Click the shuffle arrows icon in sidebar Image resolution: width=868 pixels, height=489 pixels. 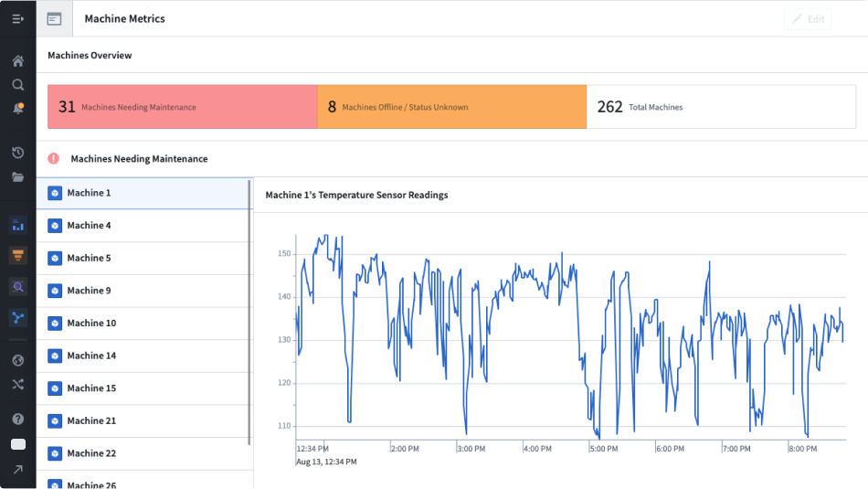(x=17, y=384)
